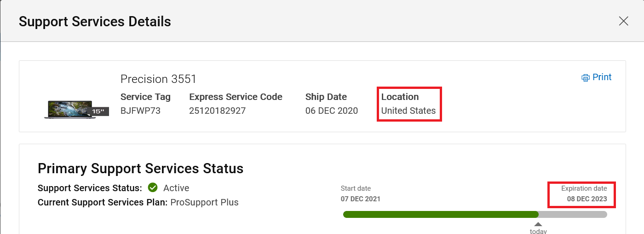This screenshot has width=644, height=234.
Task: Click the today triangle marker
Action: pyautogui.click(x=538, y=224)
